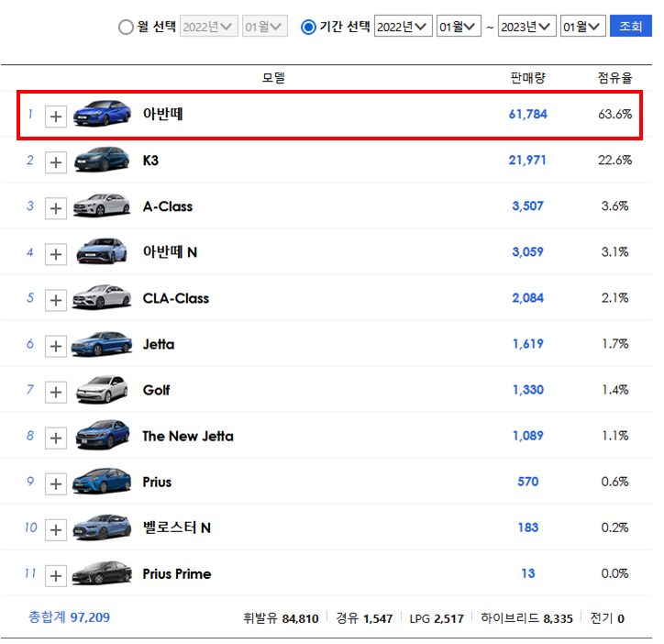Expand the Prius Prime row details

pos(56,576)
